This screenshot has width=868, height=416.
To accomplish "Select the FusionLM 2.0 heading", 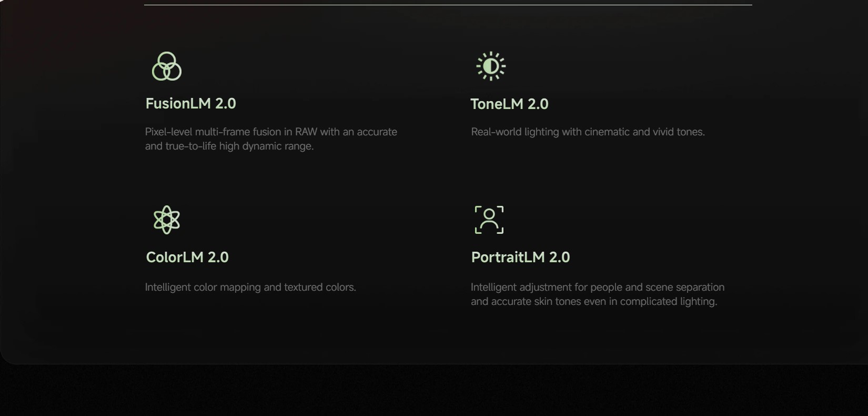I will click(190, 104).
